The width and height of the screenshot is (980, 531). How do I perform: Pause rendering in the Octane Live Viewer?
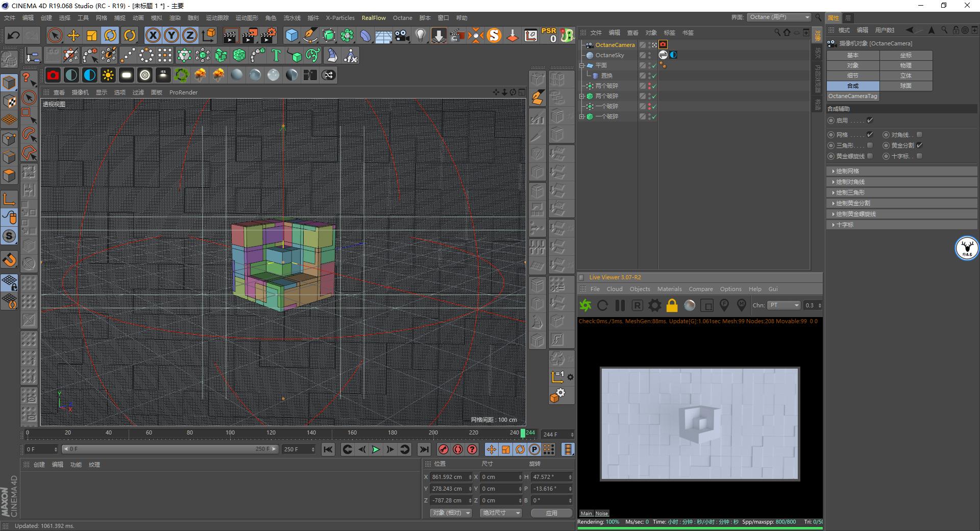(620, 305)
